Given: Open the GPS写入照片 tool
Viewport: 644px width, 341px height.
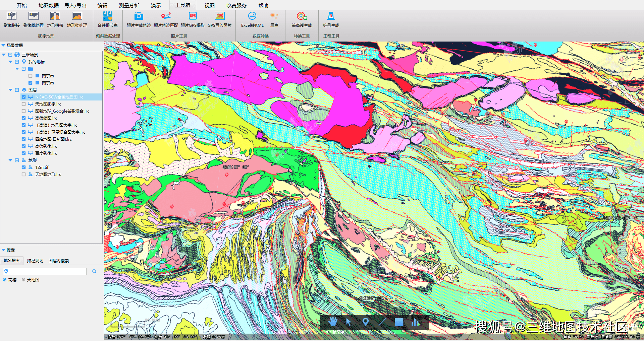Looking at the screenshot, I should [x=220, y=19].
